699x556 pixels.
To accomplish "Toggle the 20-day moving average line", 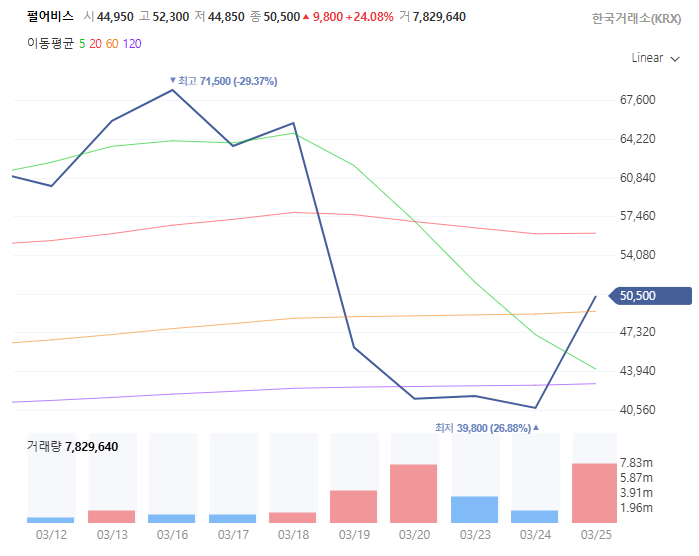I will [x=95, y=44].
